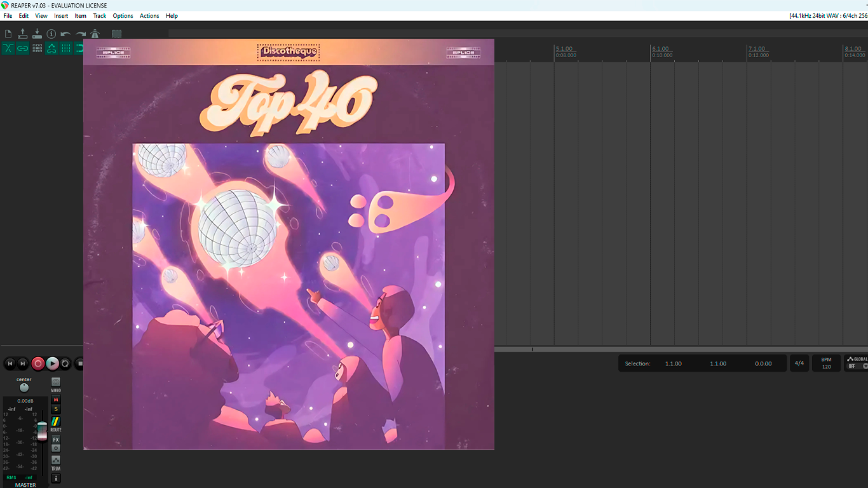Toggle master FX bypass power icon
The image size is (868, 488).
click(56, 448)
